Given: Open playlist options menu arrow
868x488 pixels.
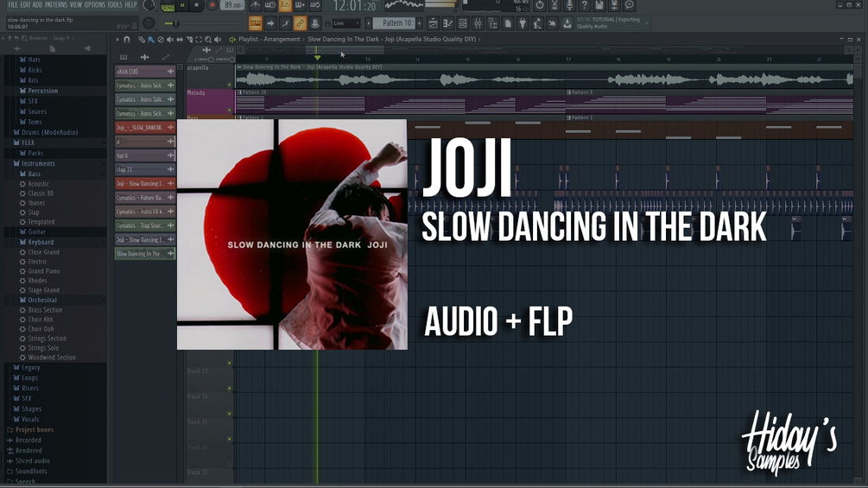Looking at the screenshot, I should pyautogui.click(x=117, y=39).
